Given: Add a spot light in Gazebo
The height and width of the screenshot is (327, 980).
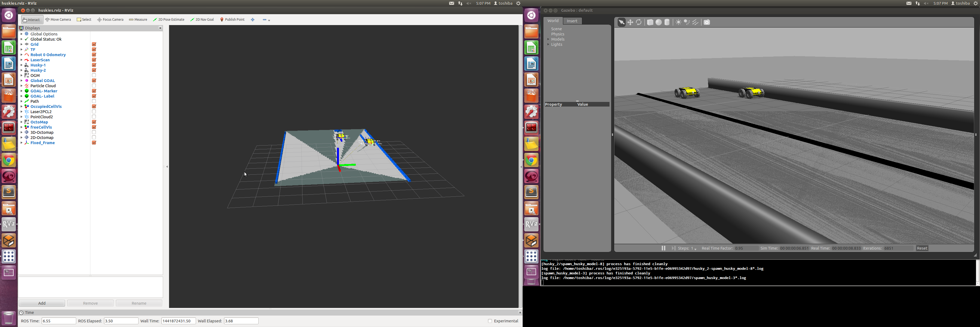Looking at the screenshot, I should pos(687,22).
